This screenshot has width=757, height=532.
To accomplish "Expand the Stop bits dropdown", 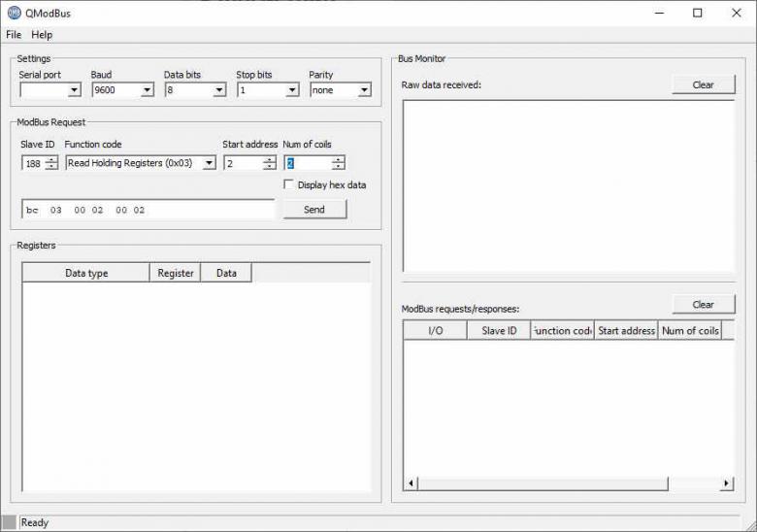I will pyautogui.click(x=292, y=89).
